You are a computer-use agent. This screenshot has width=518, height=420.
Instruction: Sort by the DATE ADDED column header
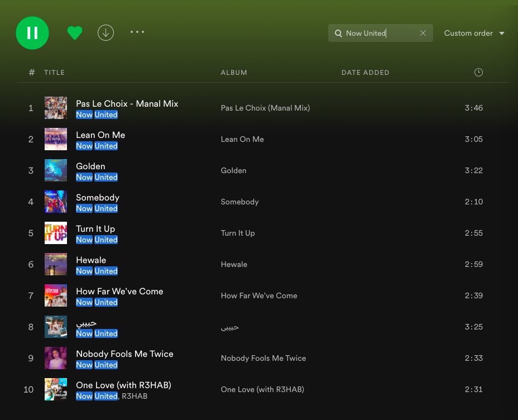tap(366, 73)
